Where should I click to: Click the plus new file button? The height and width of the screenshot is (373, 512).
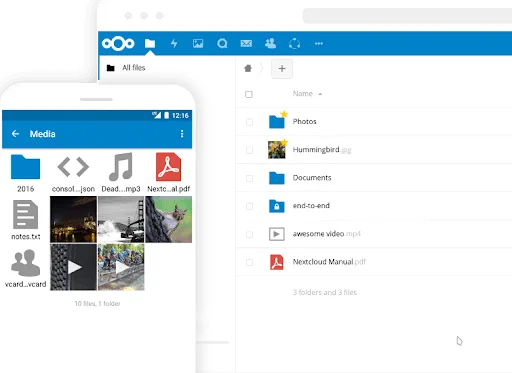click(282, 69)
